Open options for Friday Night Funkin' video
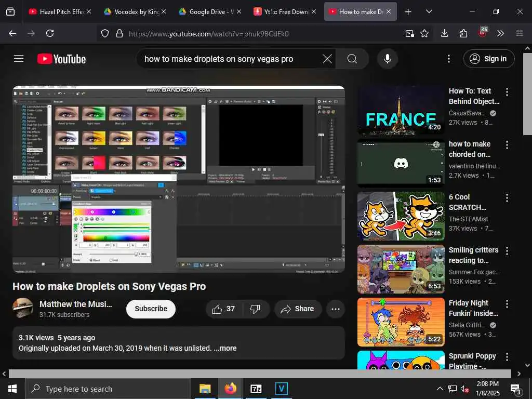Viewport: 532px width, 399px height. click(507, 303)
